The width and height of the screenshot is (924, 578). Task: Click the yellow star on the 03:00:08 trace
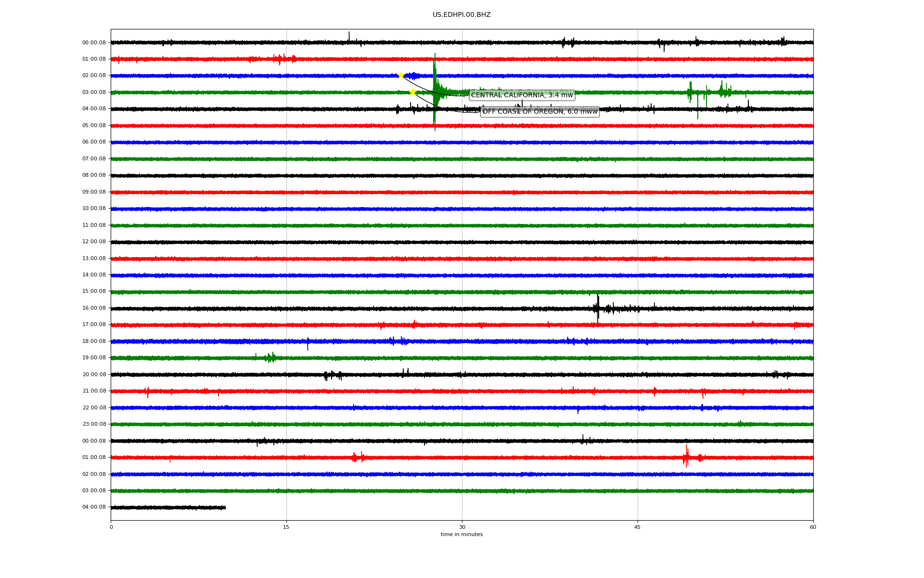point(412,92)
